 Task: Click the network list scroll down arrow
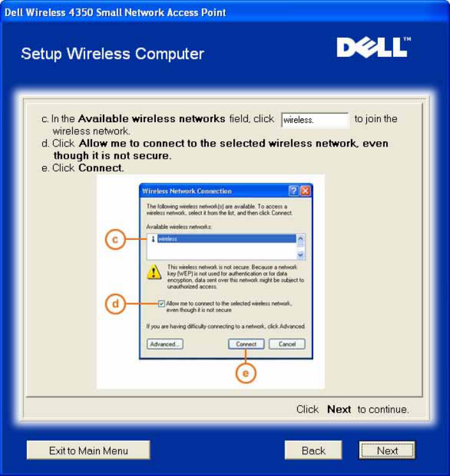tap(300, 255)
